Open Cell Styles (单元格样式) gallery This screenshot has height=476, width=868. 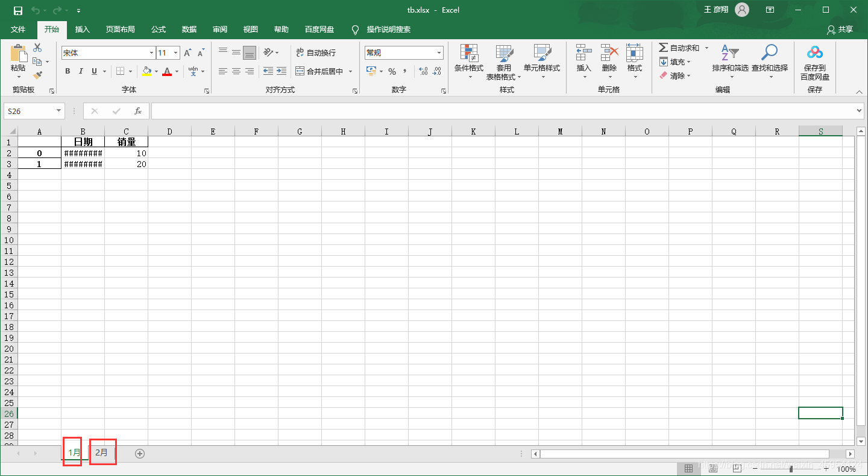pos(542,62)
